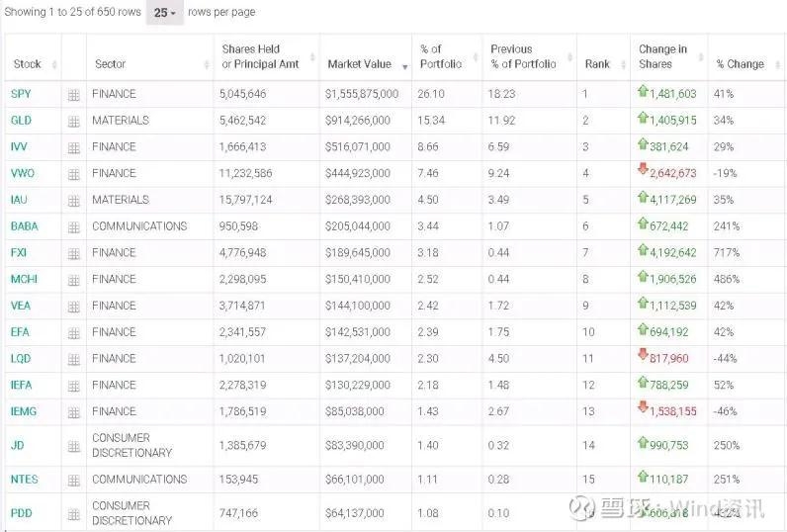Click the green up arrow beside 110,187

coord(643,476)
